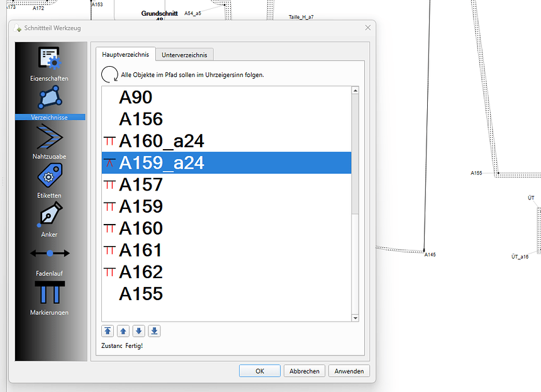Switch to the Hauptverzeichnis tab
The width and height of the screenshot is (541, 392).
click(126, 55)
